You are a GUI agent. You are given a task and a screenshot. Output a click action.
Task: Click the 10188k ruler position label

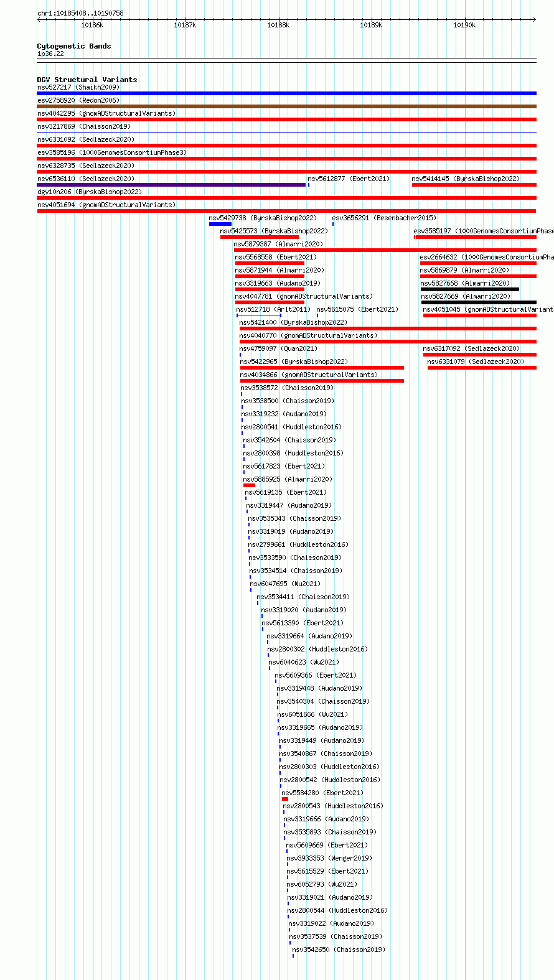[x=278, y=25]
